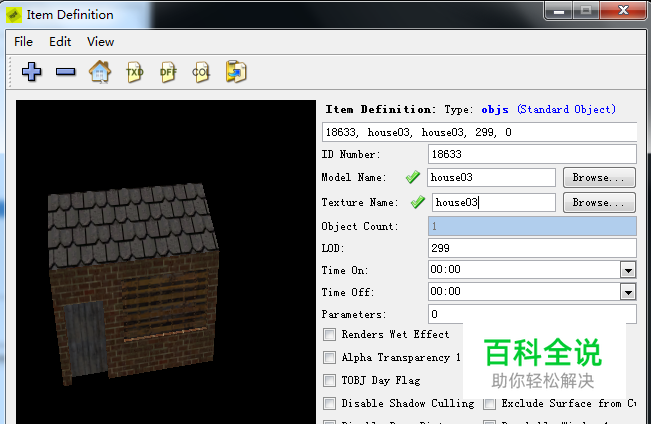Click the COL file toolbar icon

pos(201,72)
